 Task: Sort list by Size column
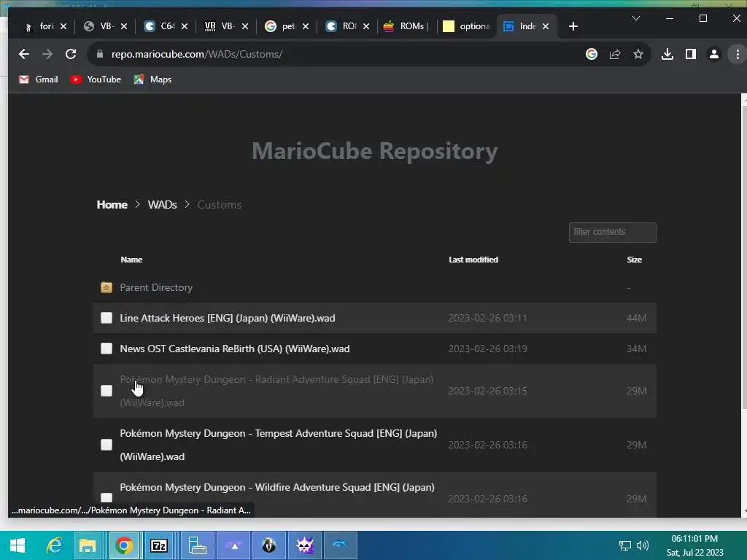pos(634,260)
